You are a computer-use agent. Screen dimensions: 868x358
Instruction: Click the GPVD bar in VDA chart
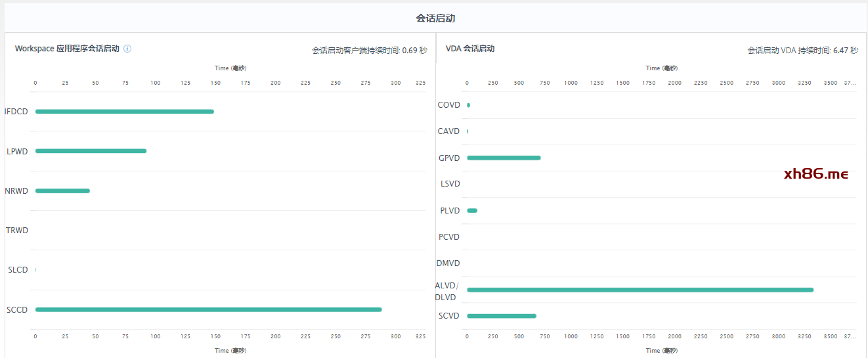click(x=503, y=158)
